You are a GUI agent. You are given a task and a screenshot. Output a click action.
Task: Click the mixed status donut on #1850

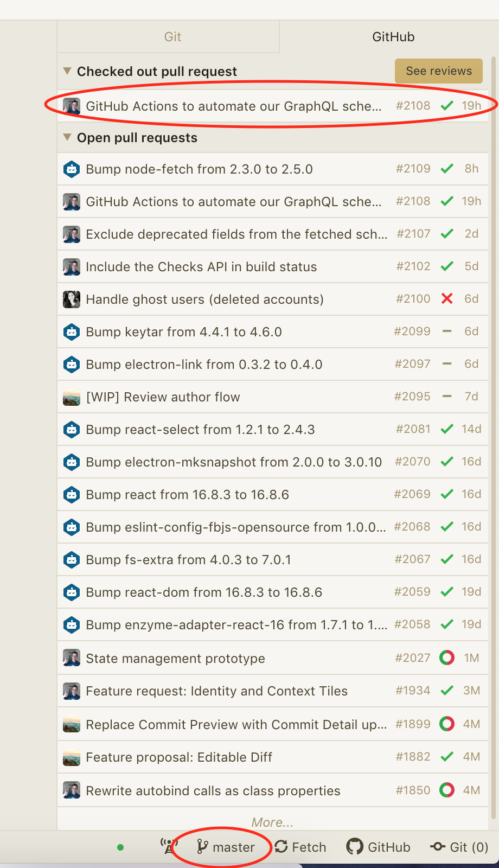point(447,790)
